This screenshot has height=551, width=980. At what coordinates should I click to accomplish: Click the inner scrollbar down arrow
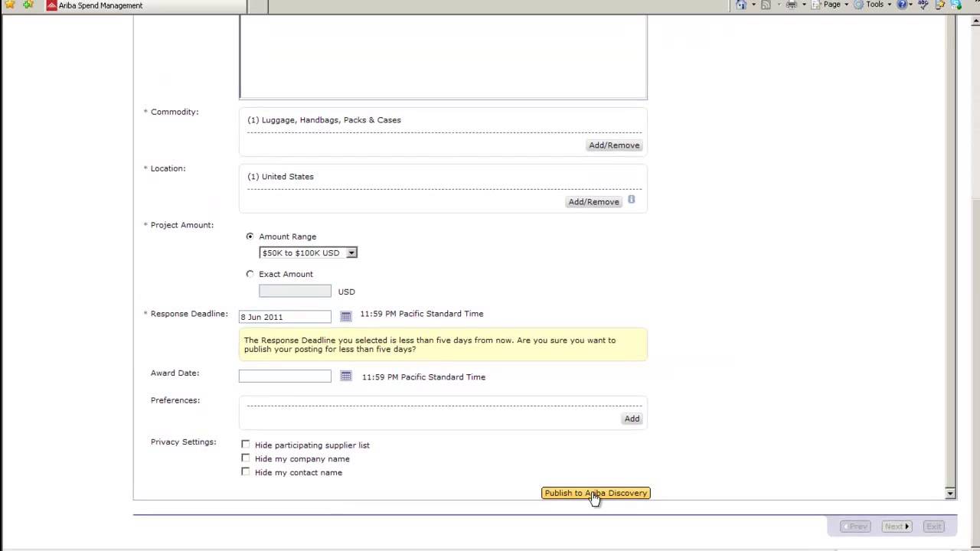(x=950, y=494)
